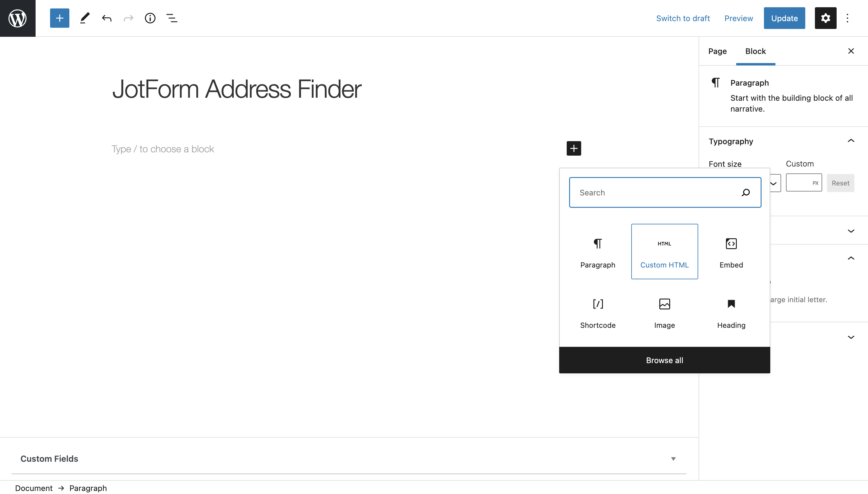Open Browse all blocks
This screenshot has height=494, width=868.
point(664,360)
